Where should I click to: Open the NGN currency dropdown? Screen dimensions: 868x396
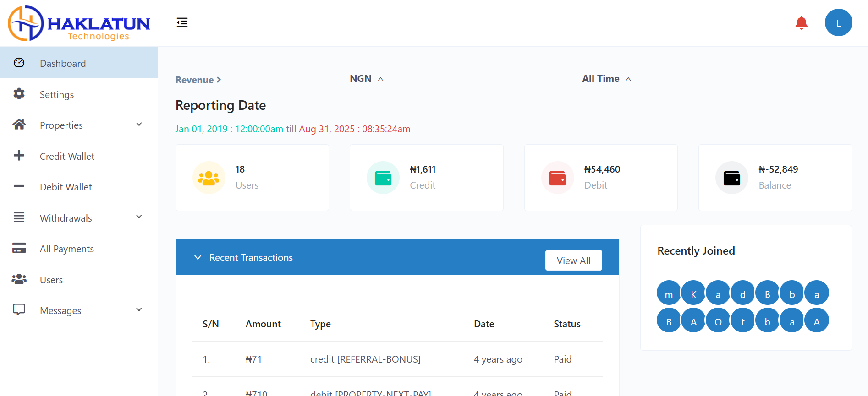pyautogui.click(x=367, y=79)
